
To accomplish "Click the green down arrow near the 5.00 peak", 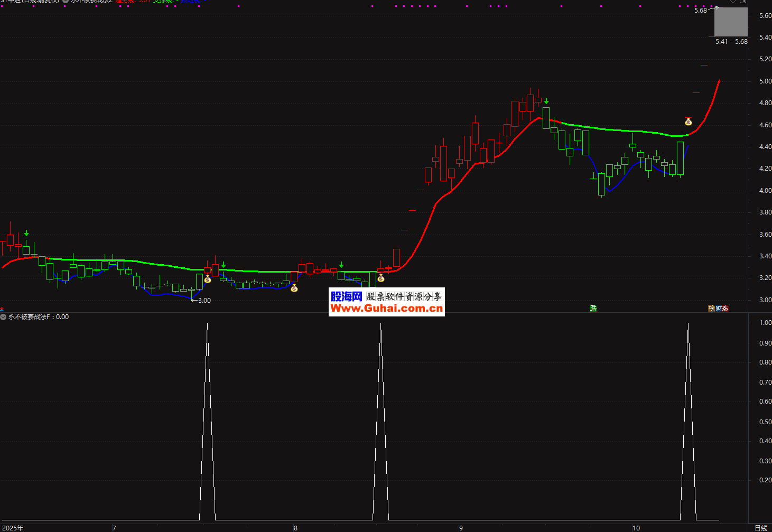I will click(546, 101).
